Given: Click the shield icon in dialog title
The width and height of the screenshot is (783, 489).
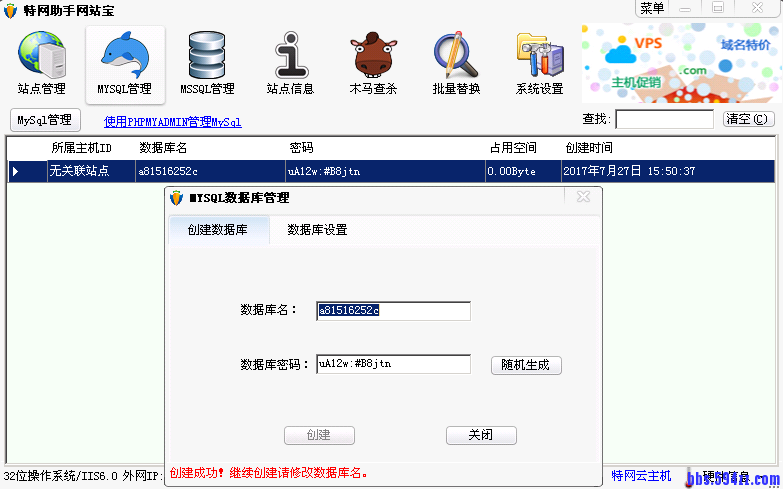Looking at the screenshot, I should (x=176, y=198).
